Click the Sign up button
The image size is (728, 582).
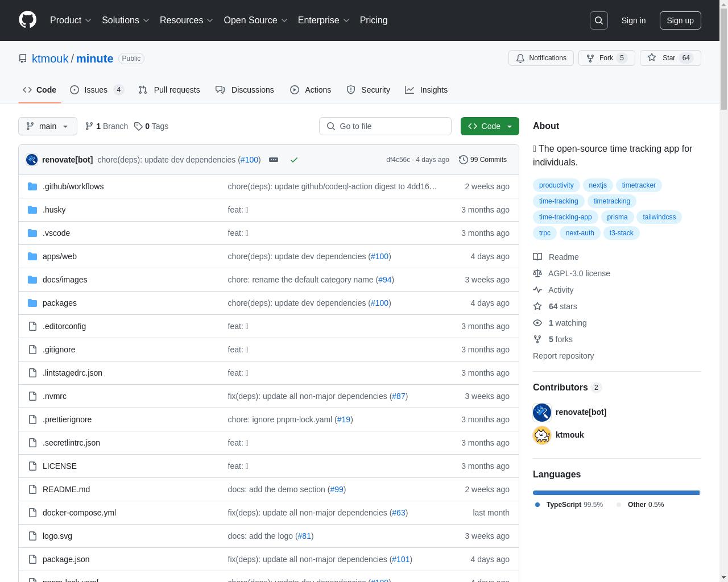680,20
